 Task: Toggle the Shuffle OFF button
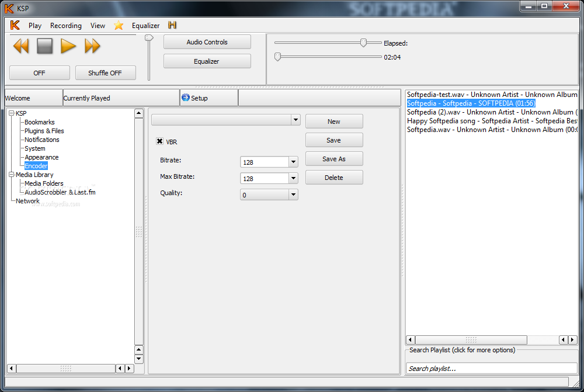105,72
